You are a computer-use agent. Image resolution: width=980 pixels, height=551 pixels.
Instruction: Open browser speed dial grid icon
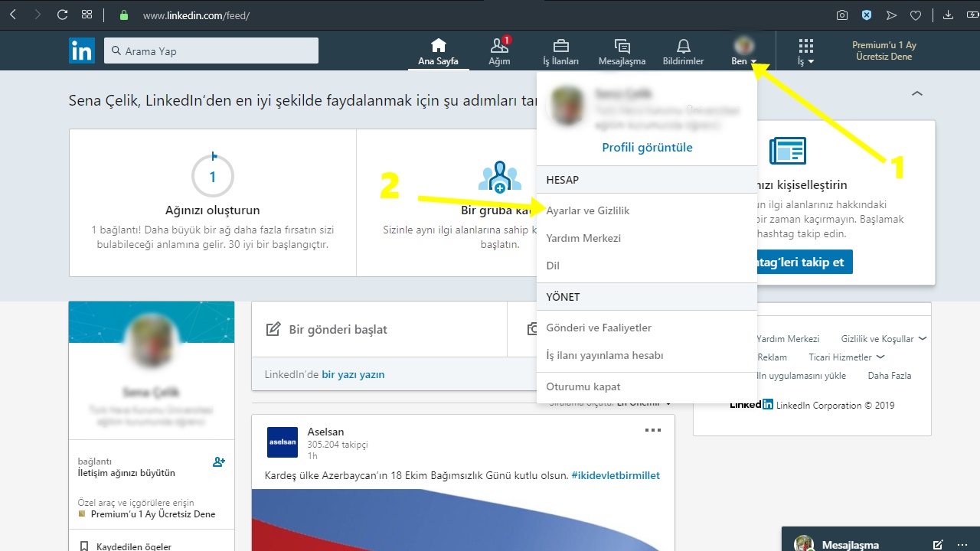pos(87,15)
